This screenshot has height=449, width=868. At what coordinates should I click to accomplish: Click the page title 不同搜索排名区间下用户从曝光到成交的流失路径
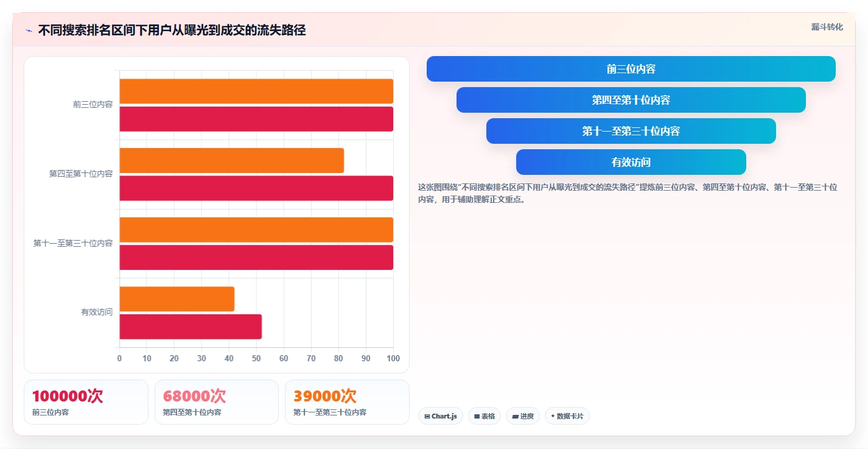pyautogui.click(x=172, y=30)
